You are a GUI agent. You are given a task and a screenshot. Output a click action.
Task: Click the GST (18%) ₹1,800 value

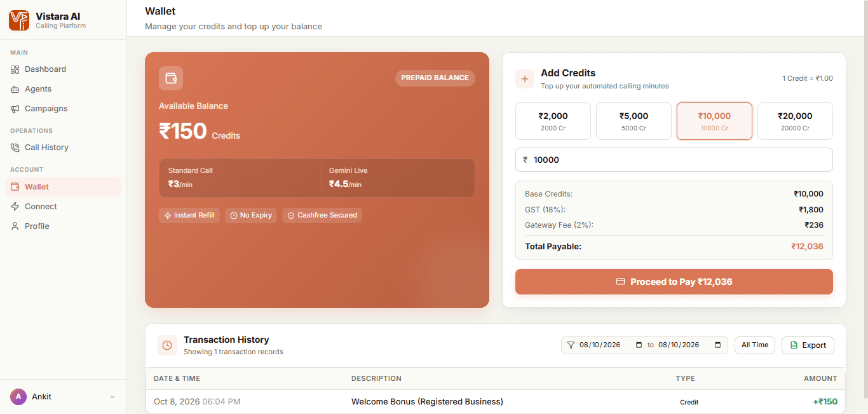point(811,210)
